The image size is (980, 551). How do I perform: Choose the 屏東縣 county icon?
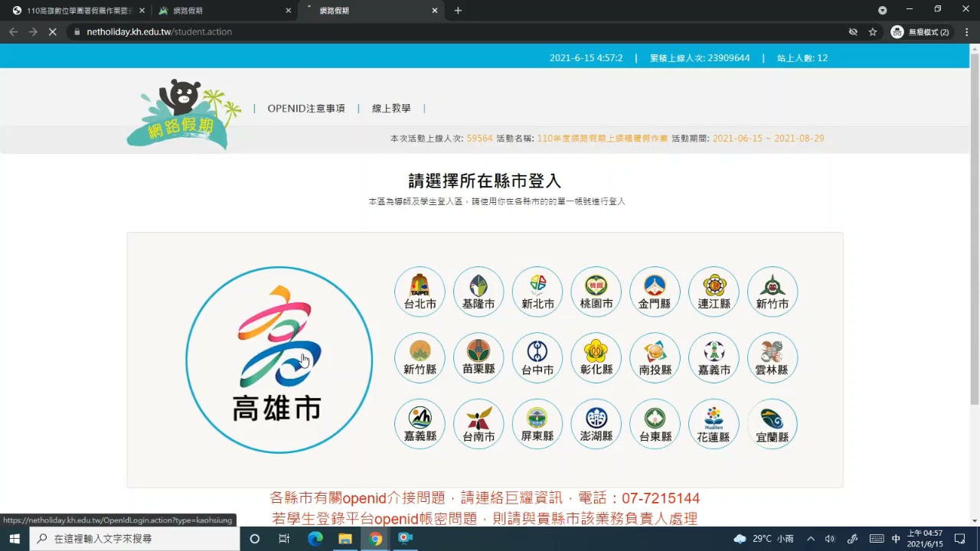point(537,424)
